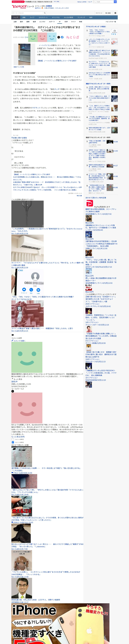
Task: Open church statue restoration article thumbnail
Action: pyautogui.click(x=27, y=314)
